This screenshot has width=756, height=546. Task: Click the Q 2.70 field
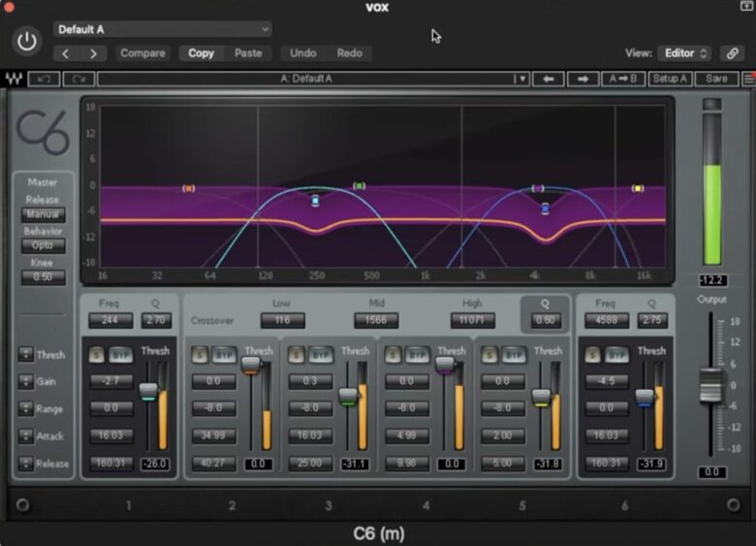156,320
